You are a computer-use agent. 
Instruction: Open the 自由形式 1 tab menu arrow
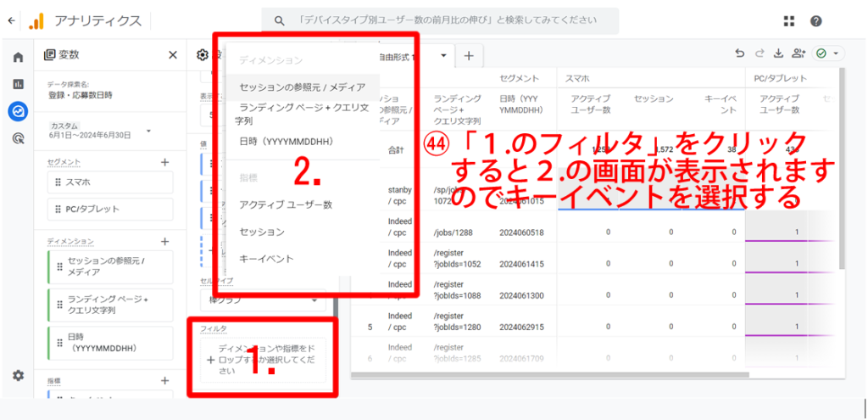[443, 56]
